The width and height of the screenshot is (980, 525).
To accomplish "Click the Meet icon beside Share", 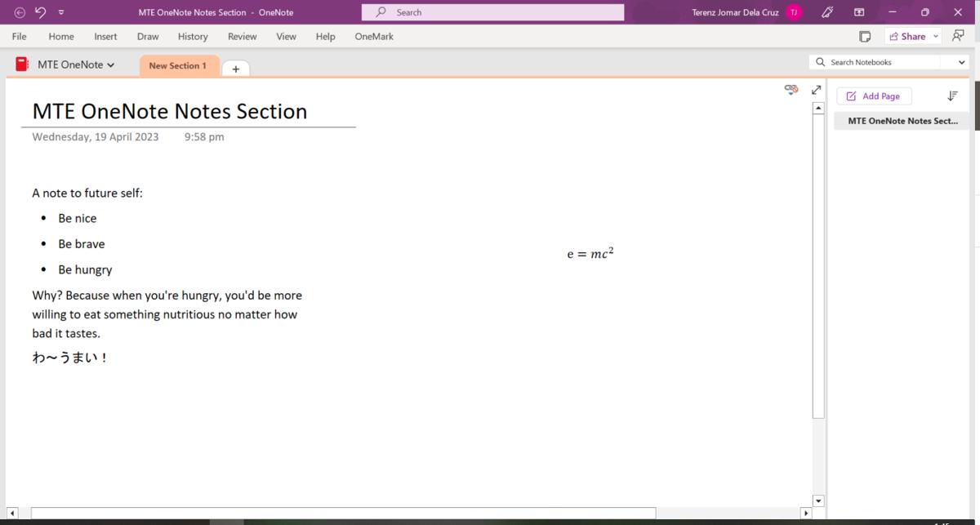I will point(957,36).
